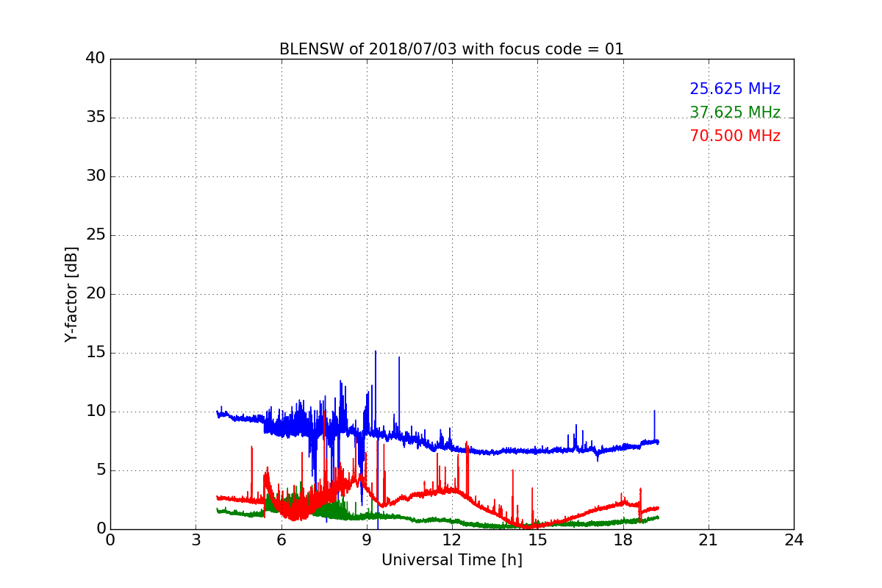Select the 25.625 MHz legend label
Image resolution: width=882 pixels, height=588 pixels.
click(x=735, y=89)
